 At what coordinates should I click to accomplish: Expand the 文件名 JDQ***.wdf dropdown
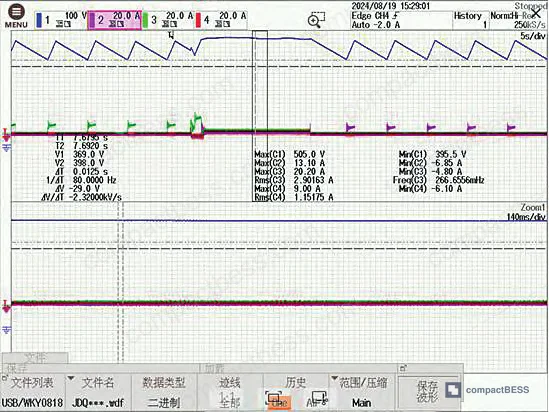click(98, 392)
